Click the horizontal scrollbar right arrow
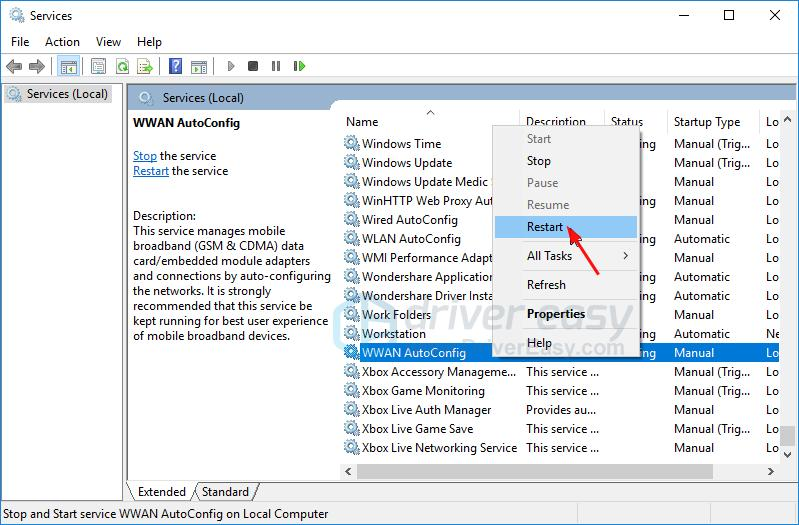This screenshot has width=799, height=525. (x=771, y=471)
